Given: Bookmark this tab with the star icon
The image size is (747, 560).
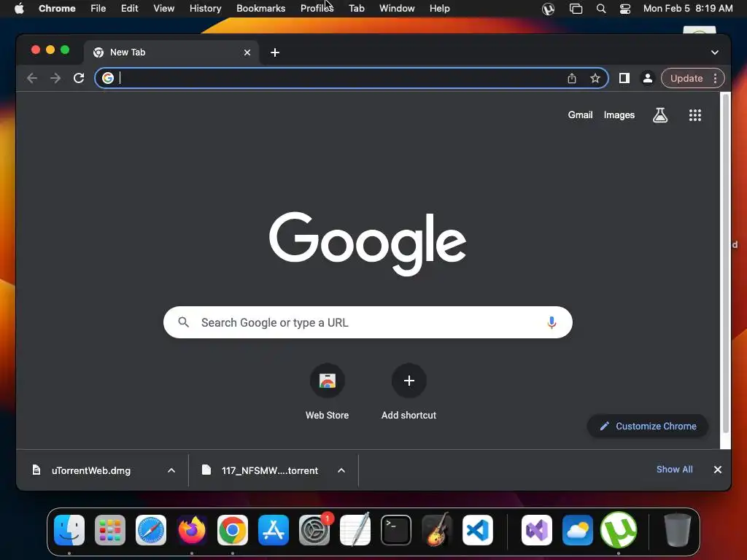Looking at the screenshot, I should point(595,78).
